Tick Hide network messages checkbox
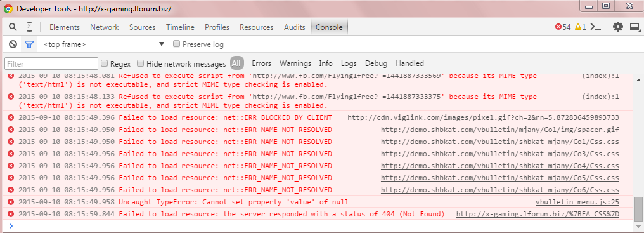 pos(141,63)
